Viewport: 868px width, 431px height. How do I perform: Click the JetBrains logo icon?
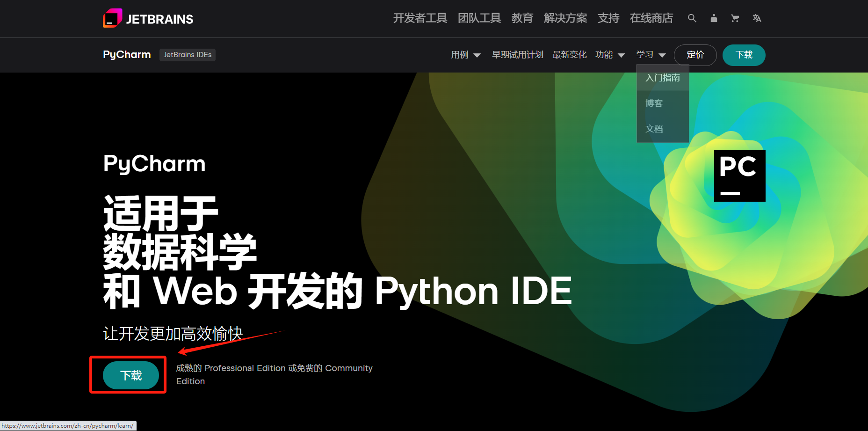(112, 18)
